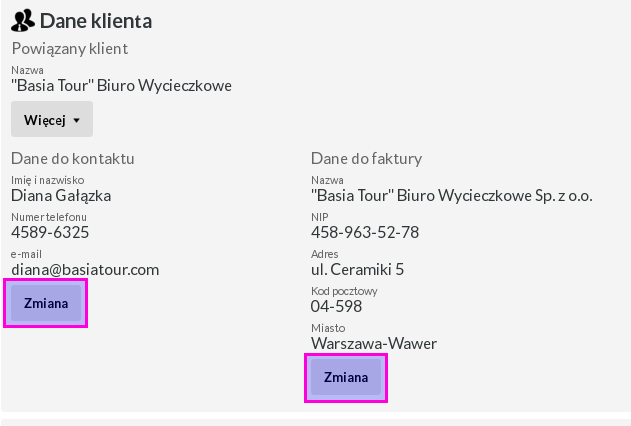Click the NIP value 458-963-52-78
Viewport: 631px width, 426px height.
(x=365, y=233)
